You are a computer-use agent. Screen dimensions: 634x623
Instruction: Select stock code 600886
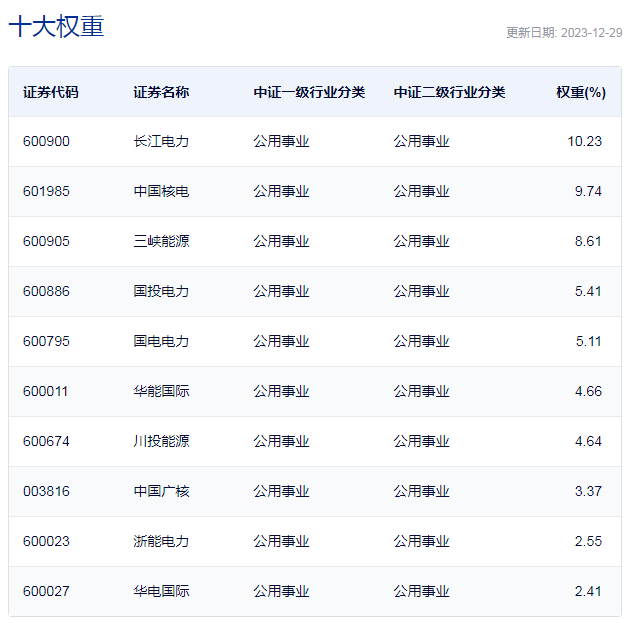(46, 291)
